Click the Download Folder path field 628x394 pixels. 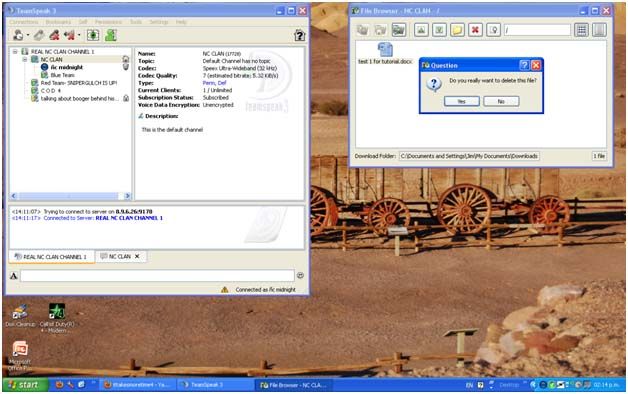click(469, 156)
